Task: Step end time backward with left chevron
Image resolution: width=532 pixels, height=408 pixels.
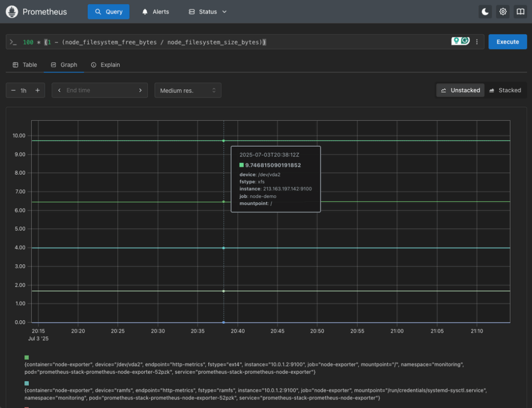Action: [59, 90]
